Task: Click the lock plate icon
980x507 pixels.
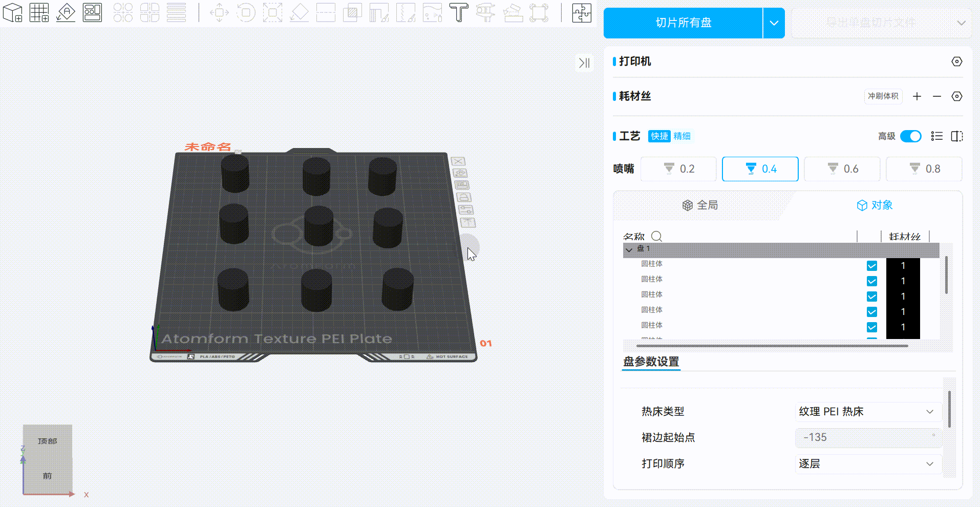Action: click(x=463, y=197)
